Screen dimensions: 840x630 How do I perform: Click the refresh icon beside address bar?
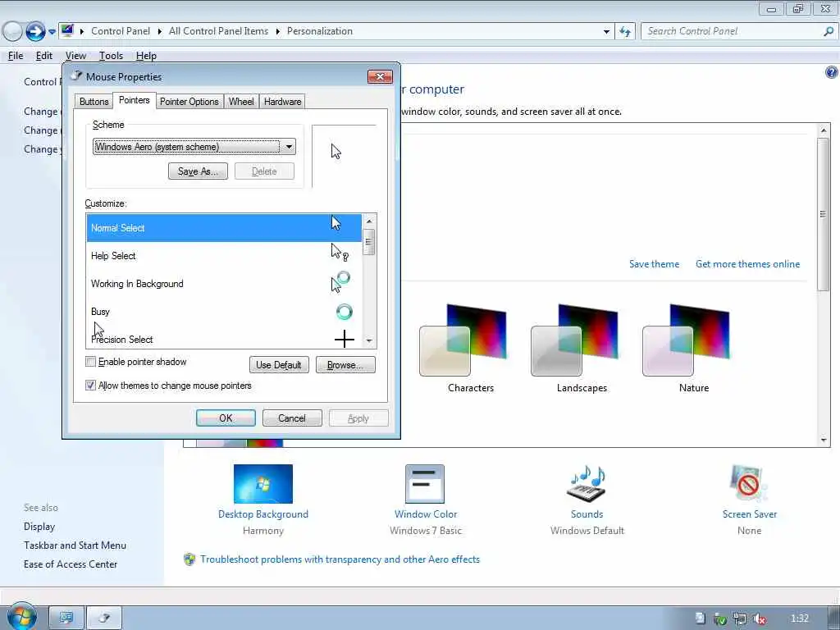(x=624, y=32)
